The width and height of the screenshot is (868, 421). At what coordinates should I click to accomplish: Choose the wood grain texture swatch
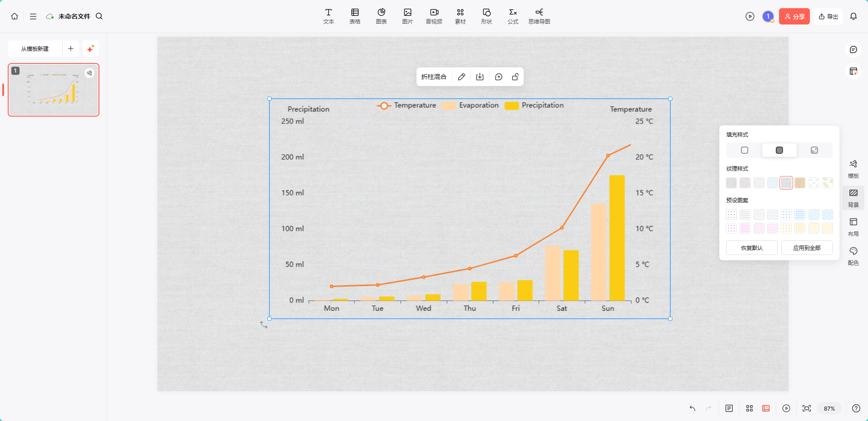800,183
